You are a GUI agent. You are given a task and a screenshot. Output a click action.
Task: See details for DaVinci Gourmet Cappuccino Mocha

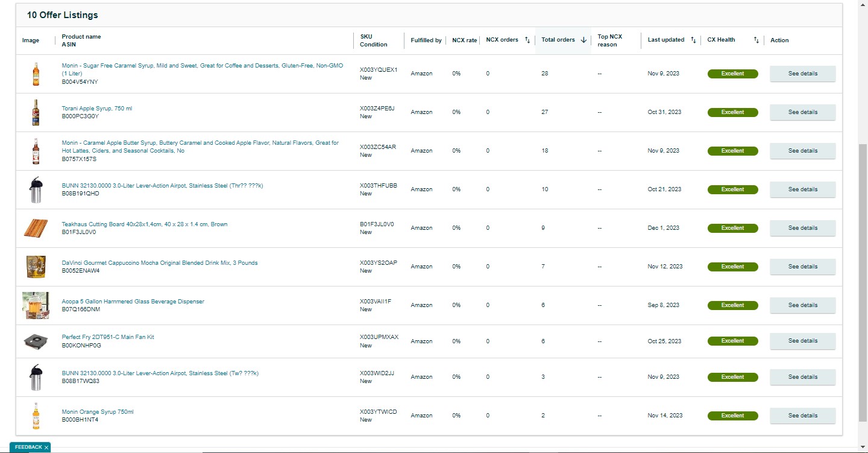coord(803,267)
